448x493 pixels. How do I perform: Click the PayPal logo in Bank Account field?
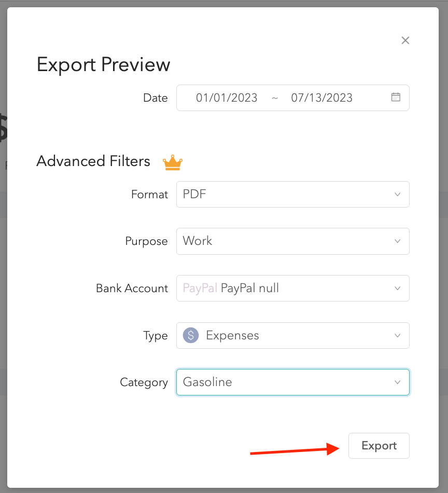pos(200,288)
